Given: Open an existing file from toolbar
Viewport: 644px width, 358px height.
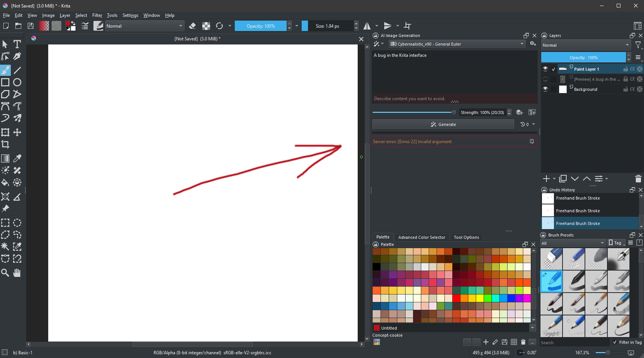Looking at the screenshot, I should [x=18, y=26].
